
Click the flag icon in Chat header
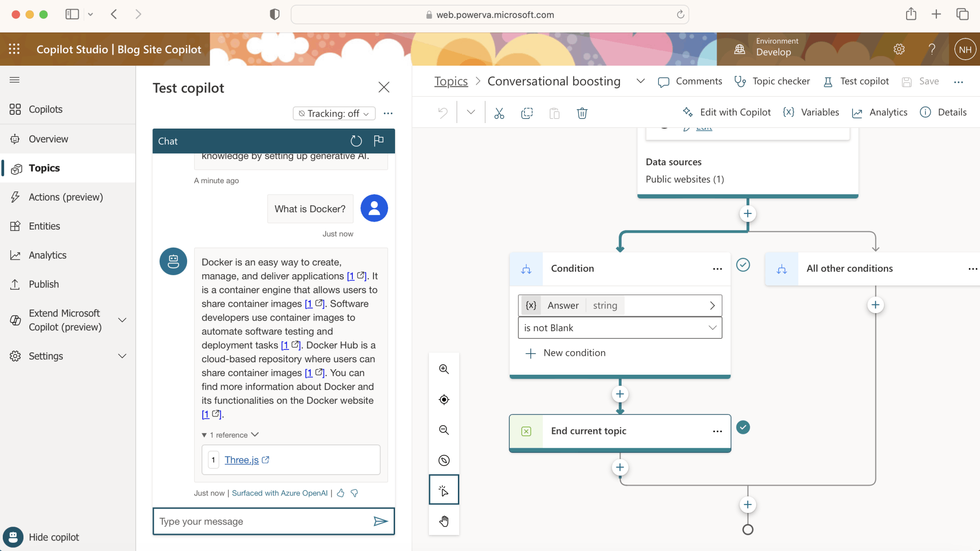click(x=379, y=141)
